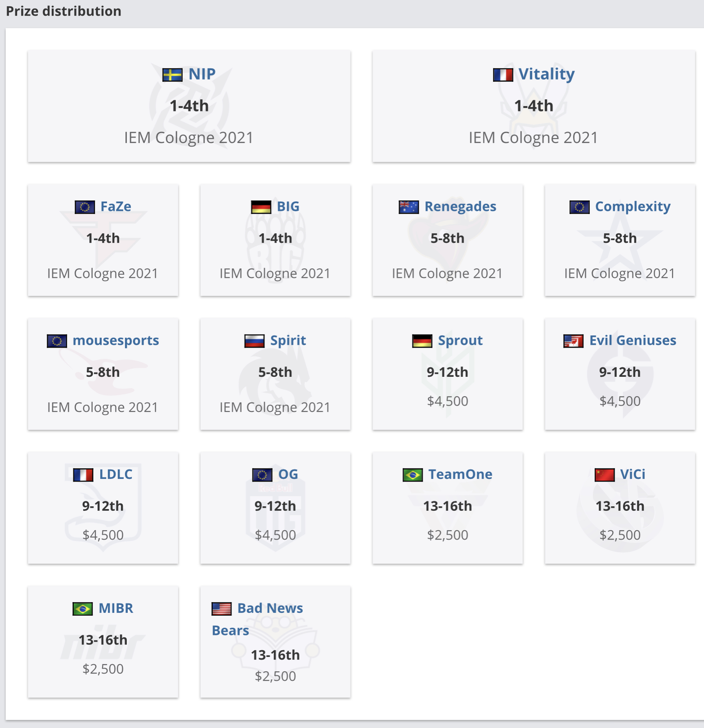Screen dimensions: 704x728
Task: Click the EU flag next to FaZe
Action: (85, 207)
